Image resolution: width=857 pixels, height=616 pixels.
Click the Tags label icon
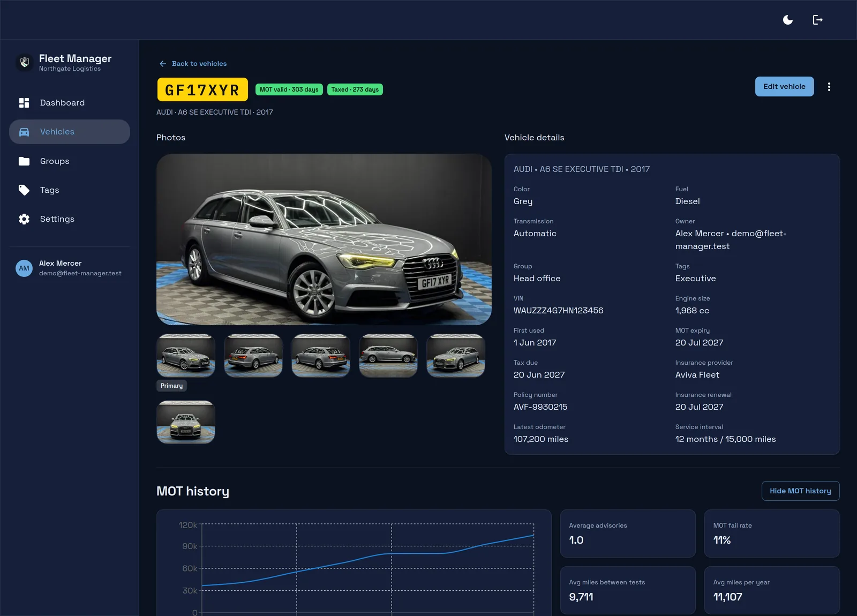(24, 190)
